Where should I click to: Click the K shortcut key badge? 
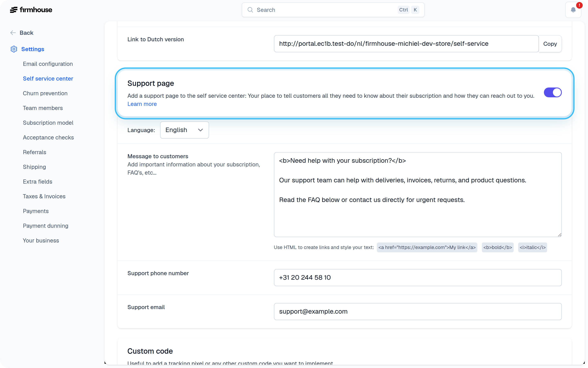click(x=415, y=10)
